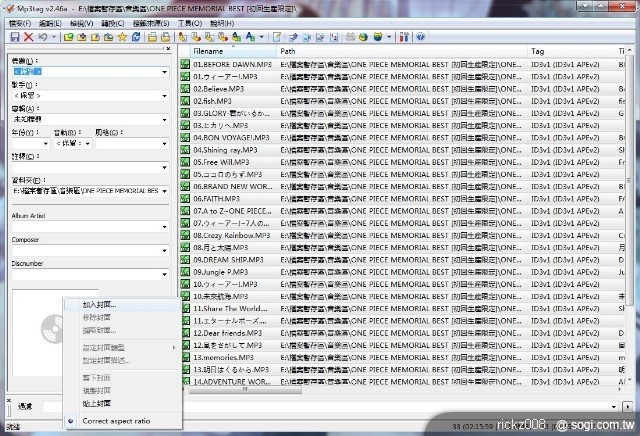Open the Undo history dropdown arrow
Viewport: 640px width, 436px height.
[53, 37]
